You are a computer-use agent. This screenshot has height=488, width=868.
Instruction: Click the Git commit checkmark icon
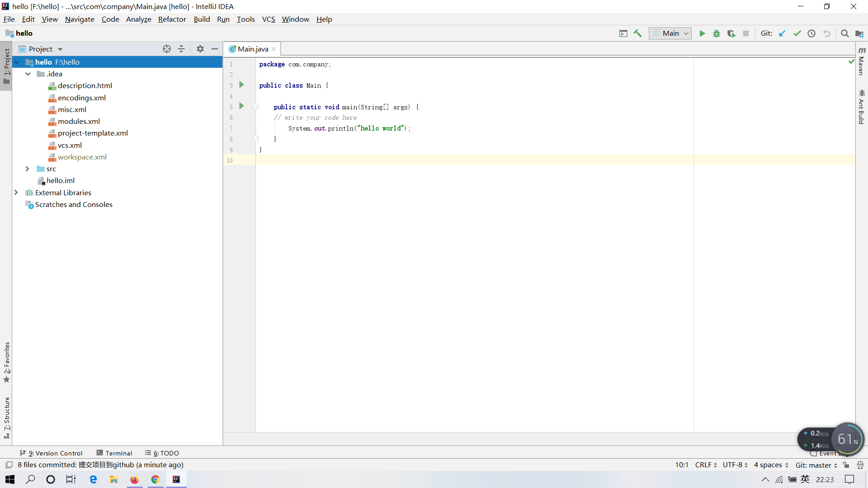coord(797,33)
